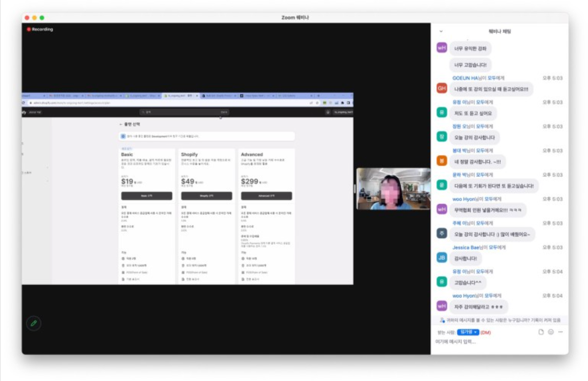Click the message input field
Image resolution: width=588 pixels, height=381 pixels.
click(499, 342)
